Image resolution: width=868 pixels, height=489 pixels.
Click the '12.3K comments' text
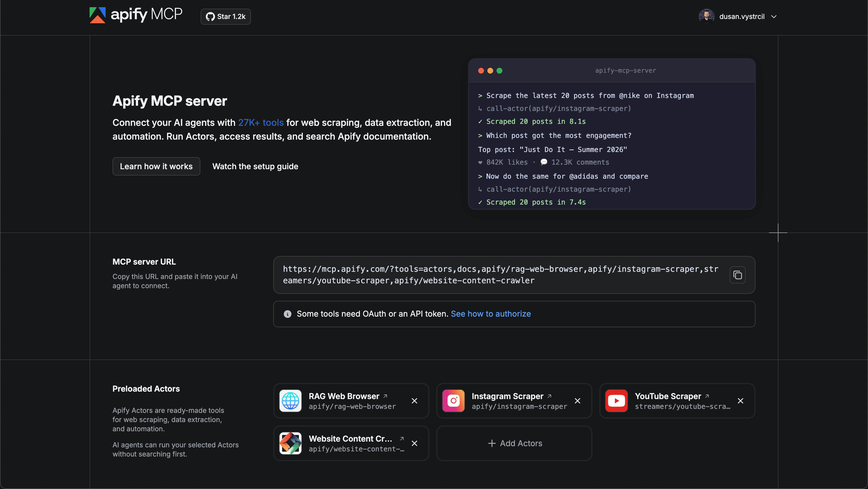[580, 162]
